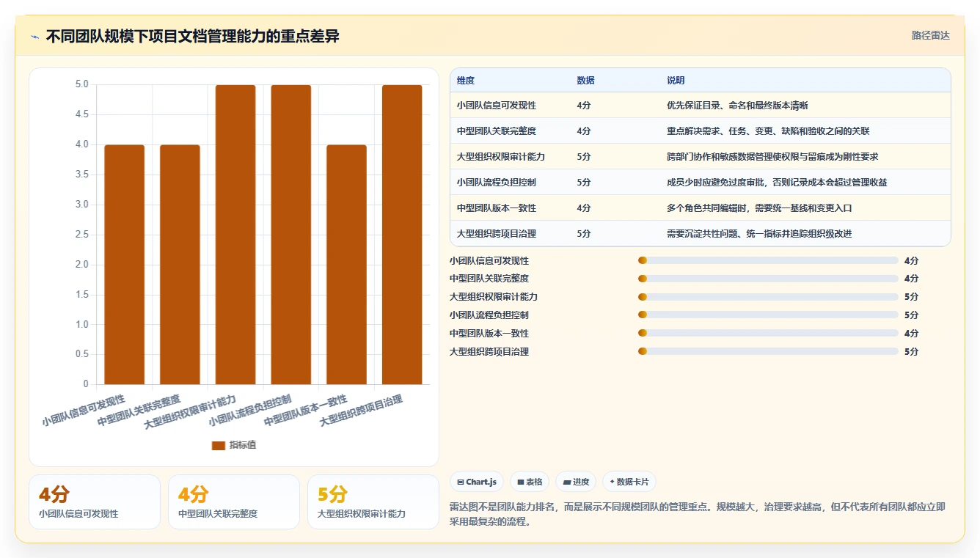The width and height of the screenshot is (980, 558).
Task: Click the Chart.js tag icon
Action: click(x=460, y=482)
